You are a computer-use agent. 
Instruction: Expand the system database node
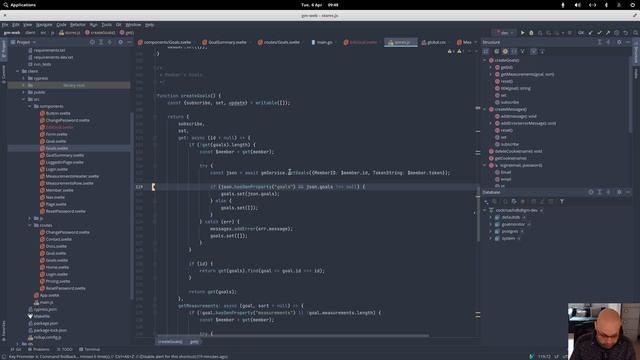[491, 238]
